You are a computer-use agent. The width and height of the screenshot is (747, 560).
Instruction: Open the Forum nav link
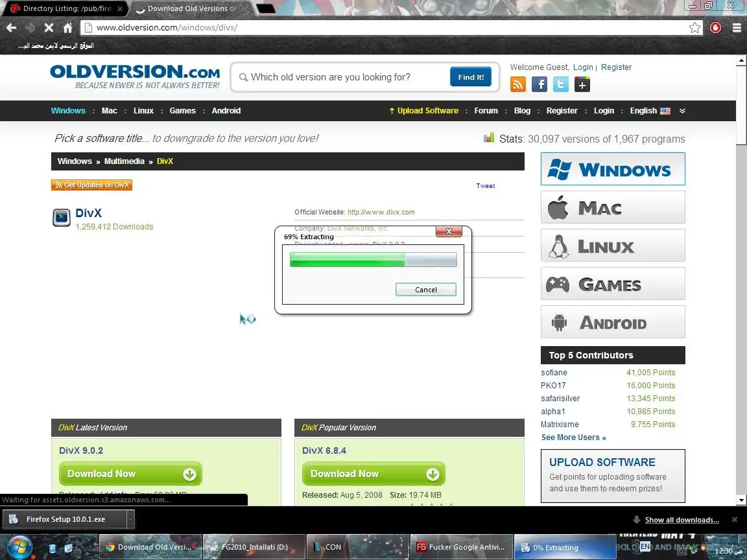pyautogui.click(x=486, y=110)
